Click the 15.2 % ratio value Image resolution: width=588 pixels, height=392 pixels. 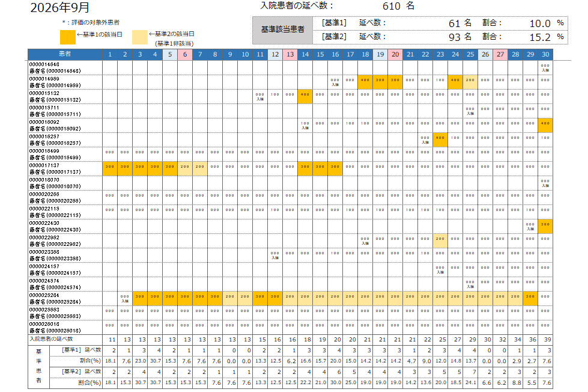pos(547,37)
